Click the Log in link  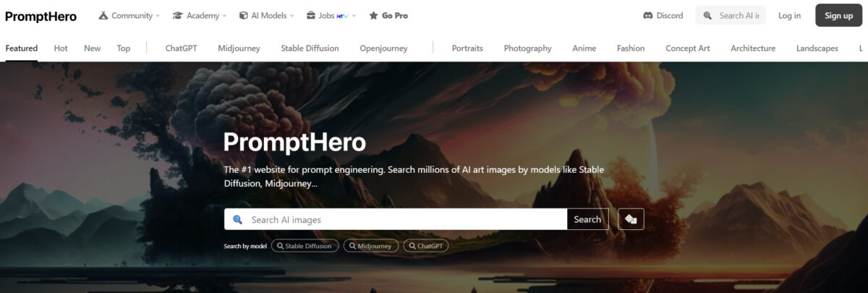(x=789, y=15)
